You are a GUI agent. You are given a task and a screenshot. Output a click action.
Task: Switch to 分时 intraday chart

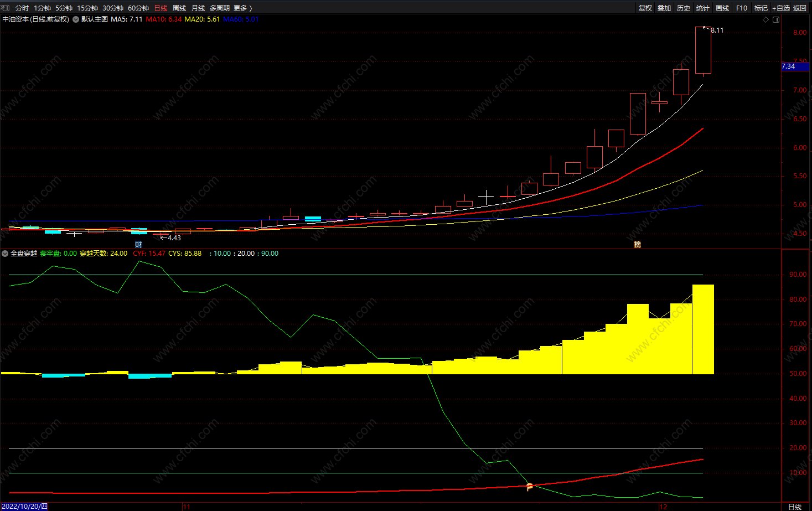(x=22, y=8)
